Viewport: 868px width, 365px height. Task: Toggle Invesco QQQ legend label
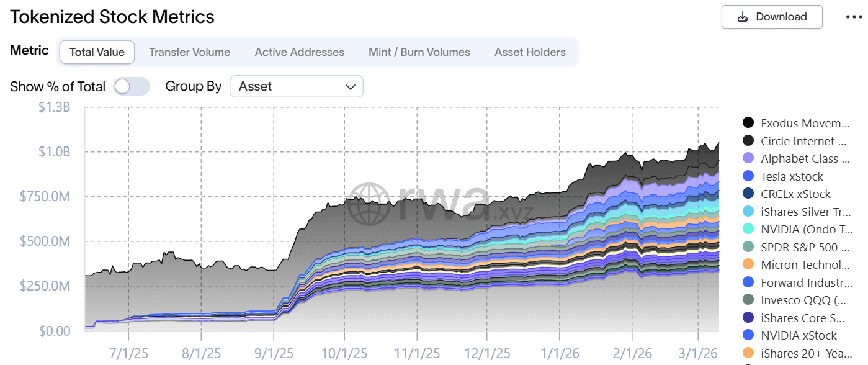[x=803, y=300]
